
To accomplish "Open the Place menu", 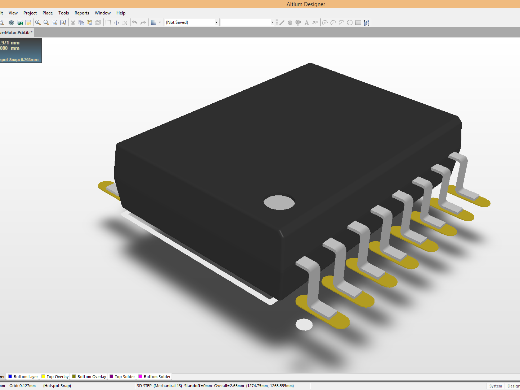I will [x=48, y=13].
